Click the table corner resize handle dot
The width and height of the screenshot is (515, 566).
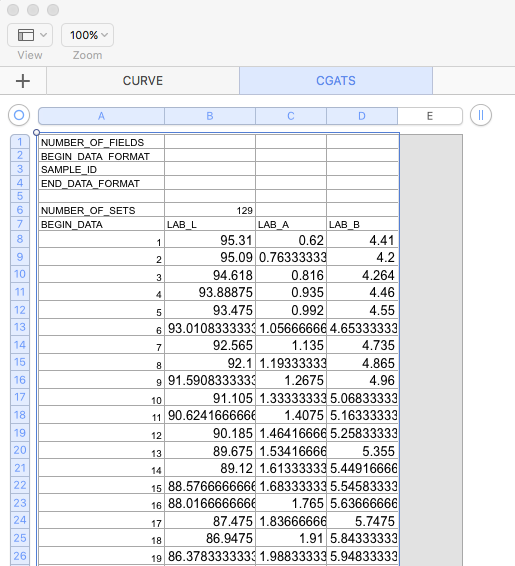(x=36, y=132)
